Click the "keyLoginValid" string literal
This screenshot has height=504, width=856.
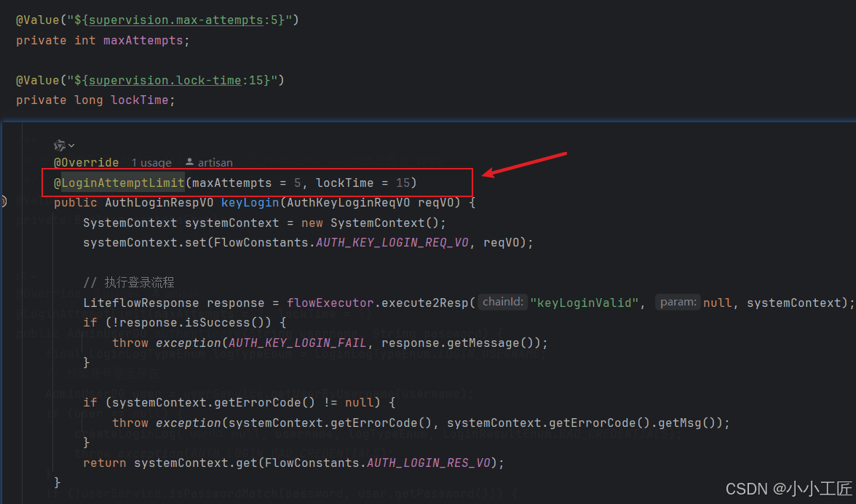click(x=584, y=303)
